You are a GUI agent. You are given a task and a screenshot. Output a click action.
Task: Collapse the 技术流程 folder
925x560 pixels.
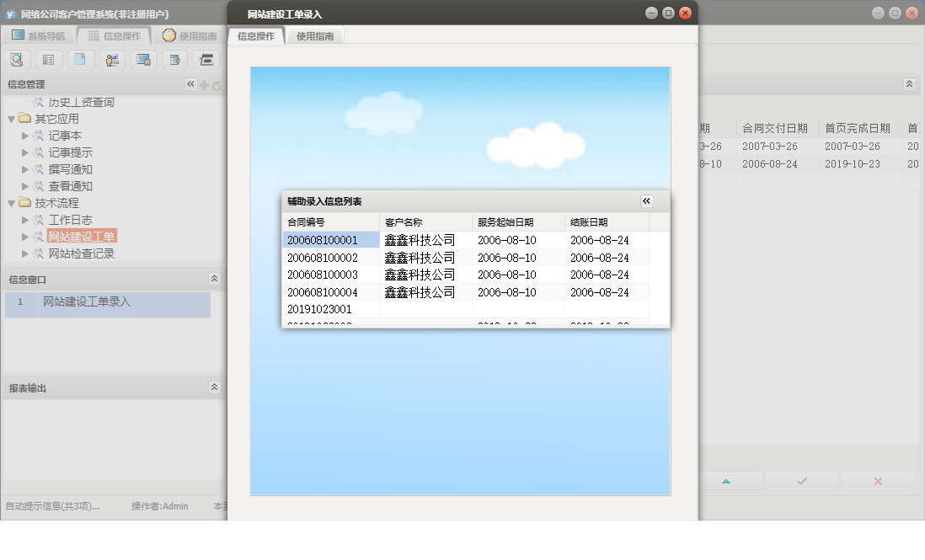click(11, 203)
